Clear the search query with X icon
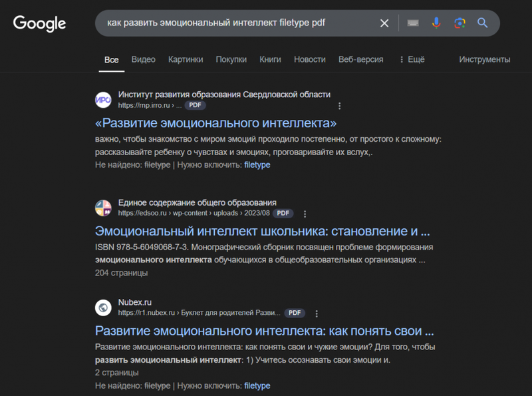 coord(384,23)
